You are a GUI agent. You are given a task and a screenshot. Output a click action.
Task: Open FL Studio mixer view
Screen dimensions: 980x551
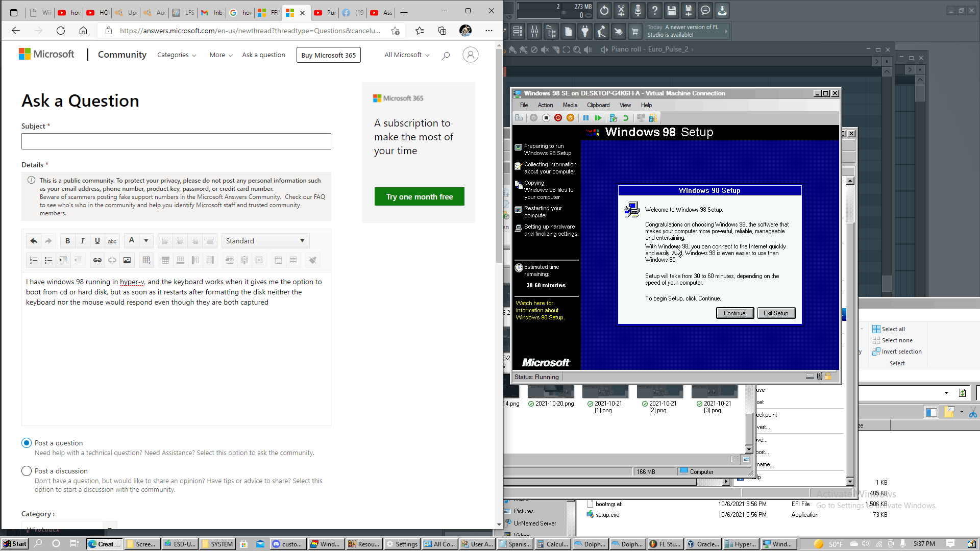click(x=534, y=32)
